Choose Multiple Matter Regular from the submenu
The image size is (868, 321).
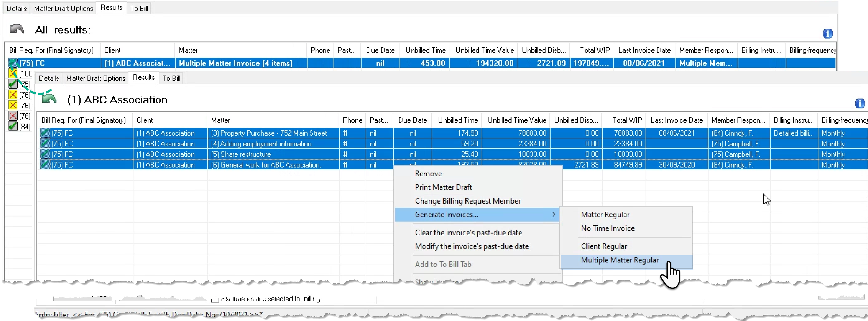coord(626,260)
